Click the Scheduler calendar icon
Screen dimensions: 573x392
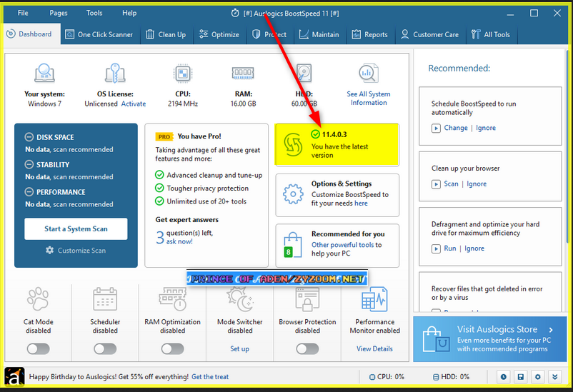[105, 299]
